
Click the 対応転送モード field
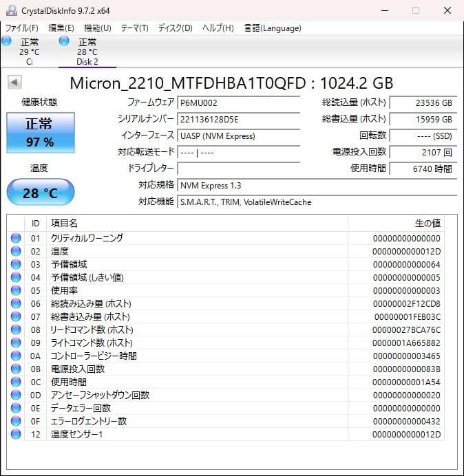[238, 153]
